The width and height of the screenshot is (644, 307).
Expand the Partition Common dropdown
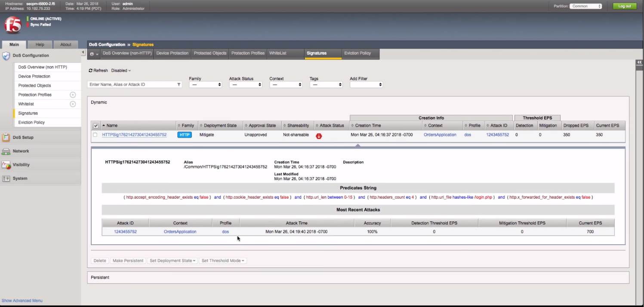pos(586,6)
